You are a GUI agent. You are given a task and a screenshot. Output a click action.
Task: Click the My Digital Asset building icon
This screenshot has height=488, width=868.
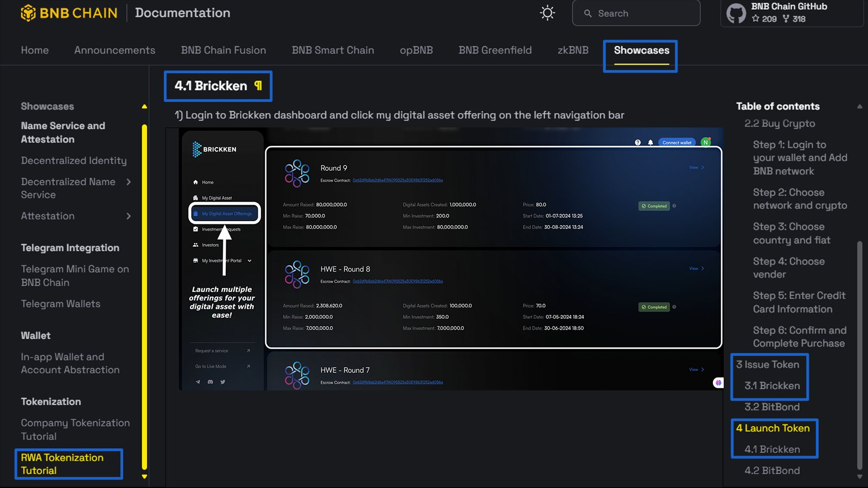195,198
